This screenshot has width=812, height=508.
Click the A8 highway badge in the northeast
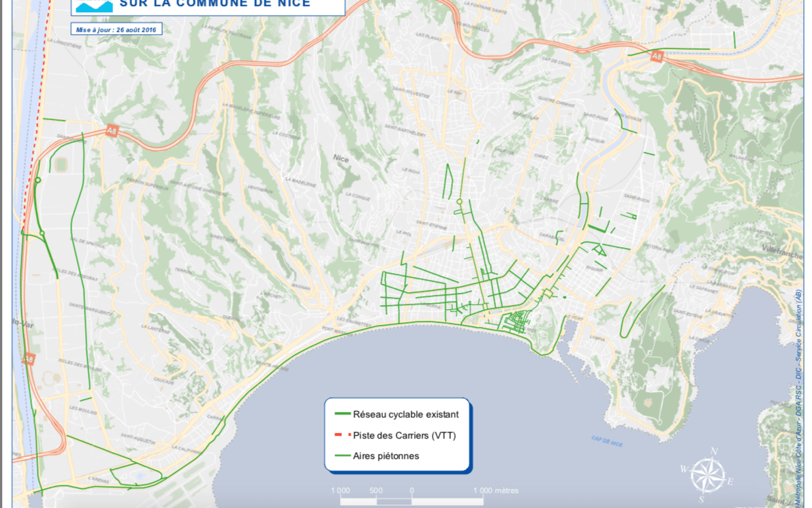(x=656, y=57)
